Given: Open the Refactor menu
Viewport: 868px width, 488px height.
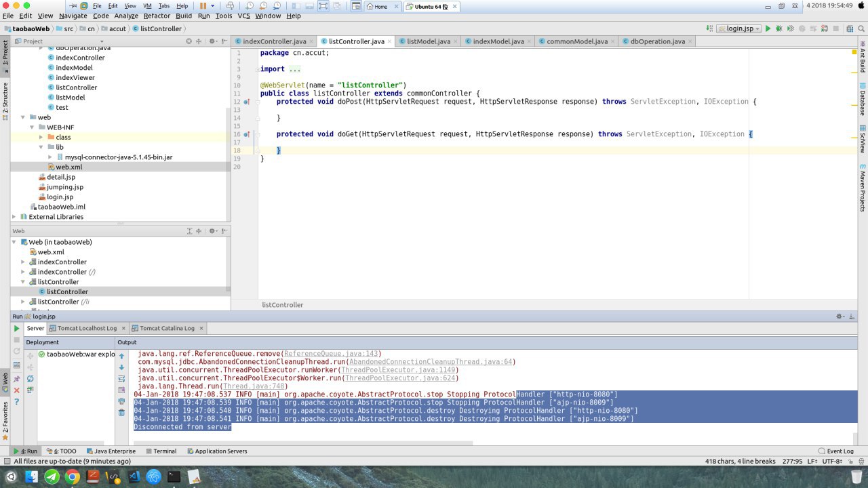Looking at the screenshot, I should [157, 16].
